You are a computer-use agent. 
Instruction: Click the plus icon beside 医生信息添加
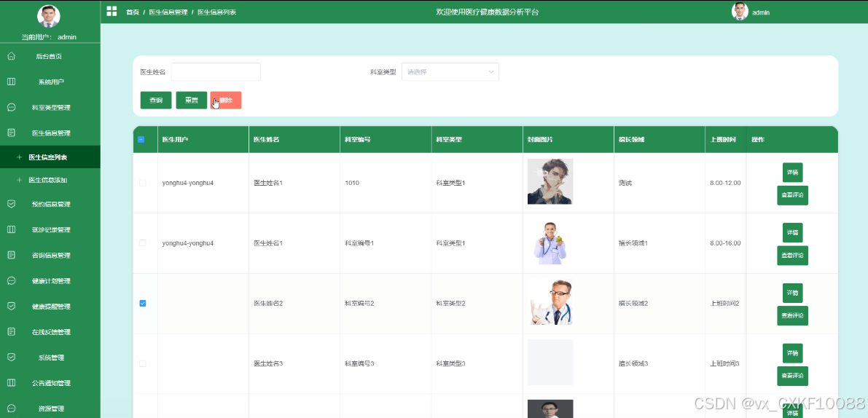tap(20, 181)
